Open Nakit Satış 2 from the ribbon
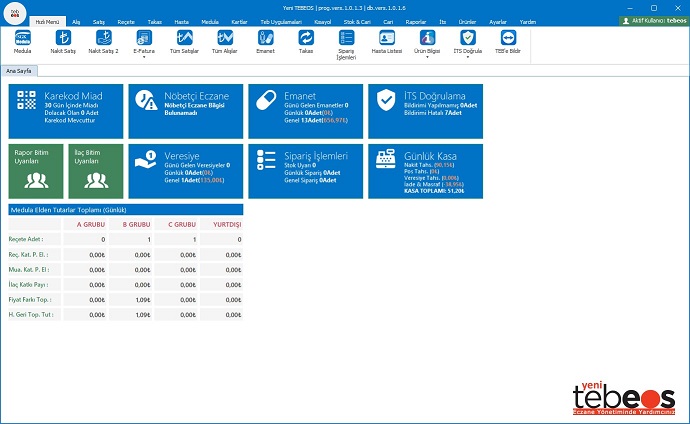690x424 pixels. (102, 40)
